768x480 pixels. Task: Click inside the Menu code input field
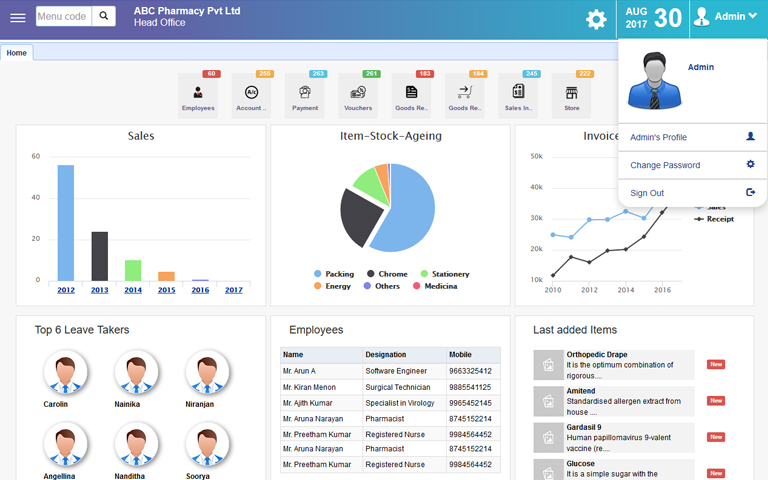(64, 16)
